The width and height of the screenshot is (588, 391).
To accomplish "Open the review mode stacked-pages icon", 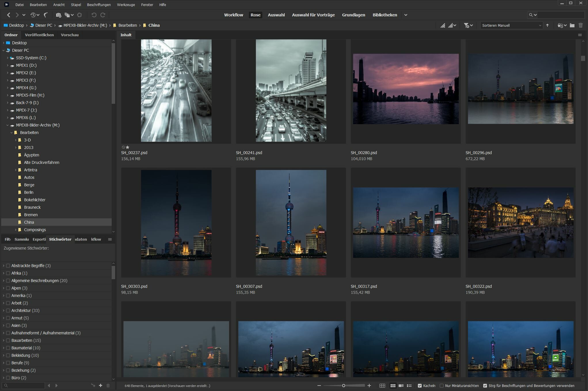I will 67,15.
